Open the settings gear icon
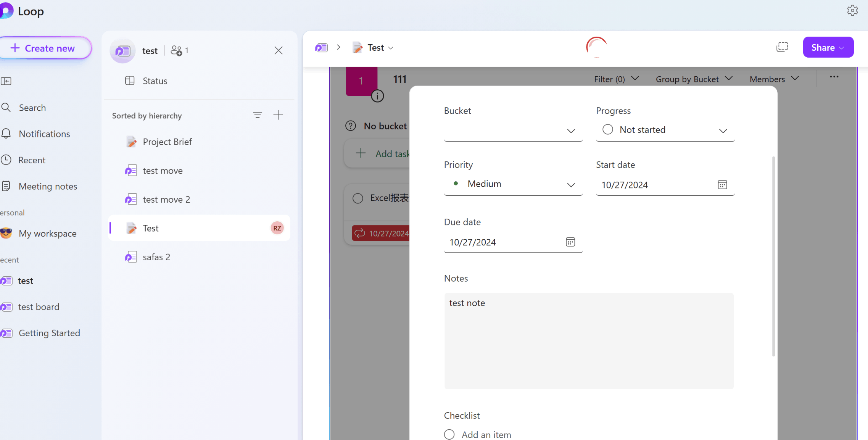This screenshot has height=440, width=868. (x=852, y=11)
